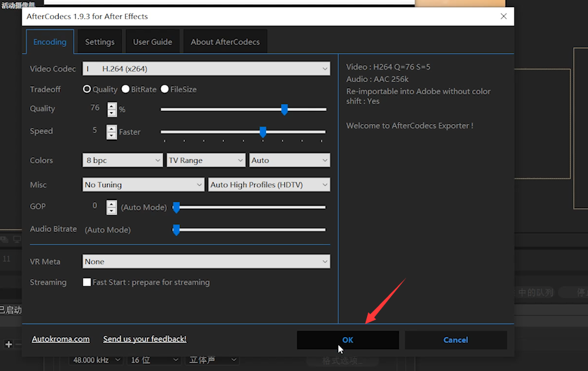
Task: Open the 48.000 kHz sample rate dropdown
Action: click(96, 360)
